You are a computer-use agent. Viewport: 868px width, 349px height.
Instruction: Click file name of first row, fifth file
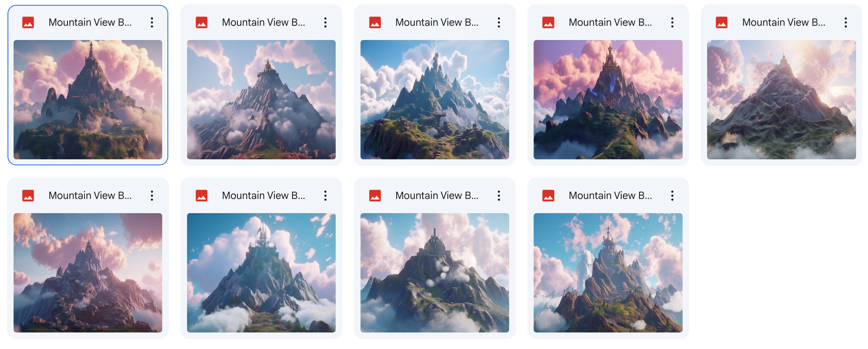(784, 22)
